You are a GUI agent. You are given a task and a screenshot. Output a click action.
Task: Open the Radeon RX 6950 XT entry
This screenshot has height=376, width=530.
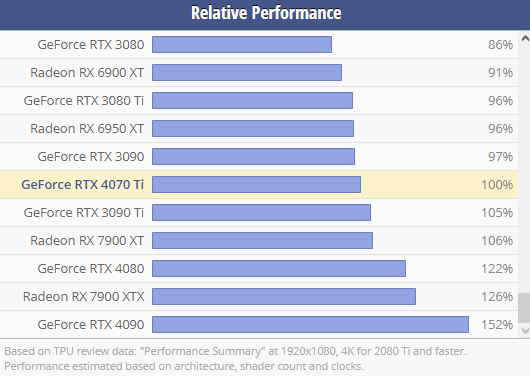pos(87,129)
